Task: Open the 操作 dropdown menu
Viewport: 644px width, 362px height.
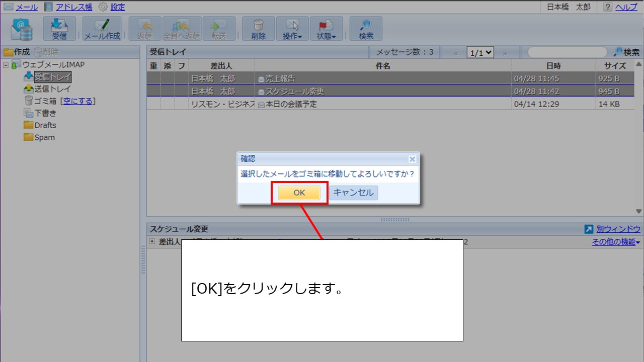Action: click(x=292, y=29)
